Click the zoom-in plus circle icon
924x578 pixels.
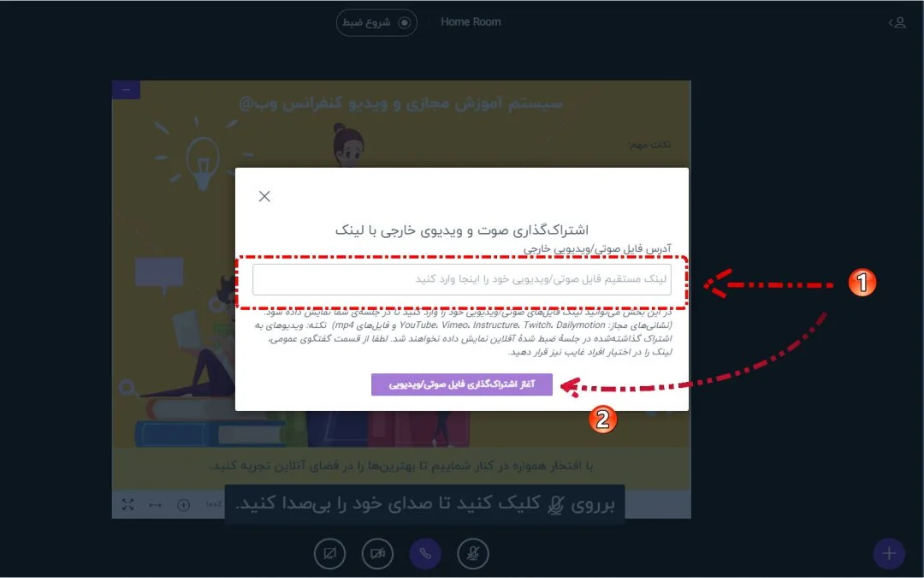pos(183,505)
